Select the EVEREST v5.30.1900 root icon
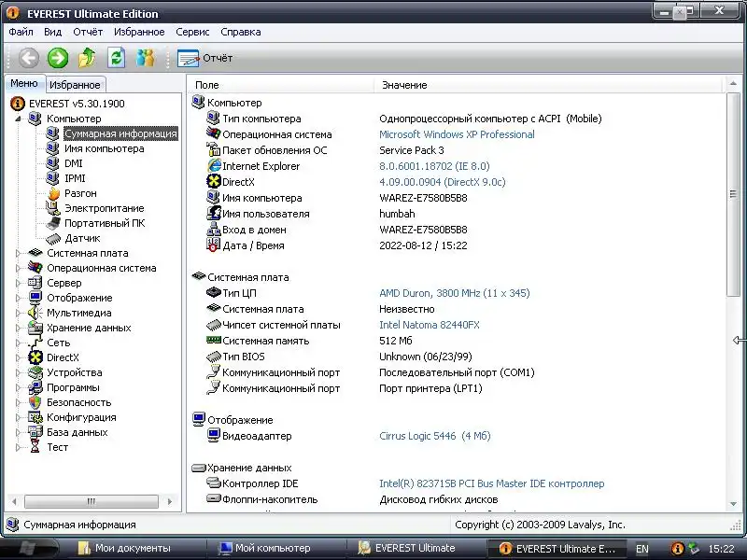The height and width of the screenshot is (560, 747). pyautogui.click(x=18, y=104)
